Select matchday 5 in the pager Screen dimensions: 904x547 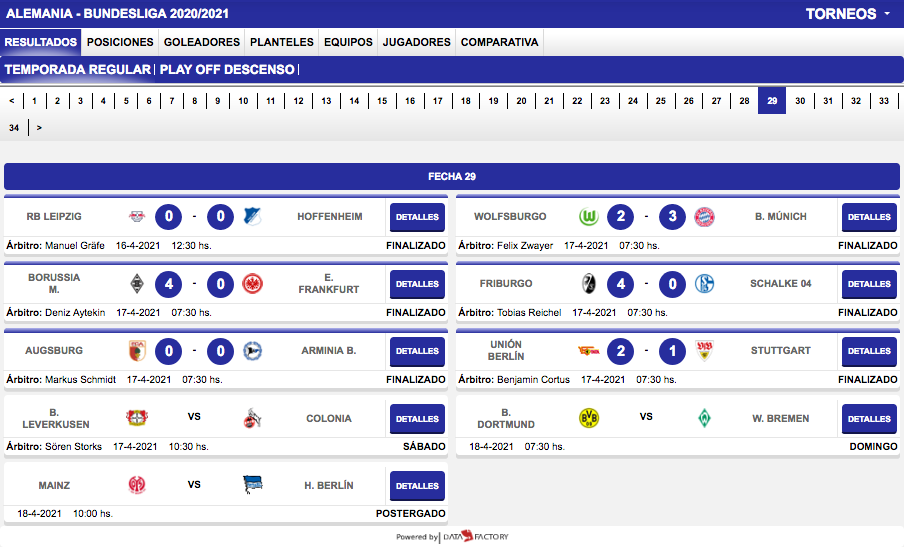(x=126, y=101)
